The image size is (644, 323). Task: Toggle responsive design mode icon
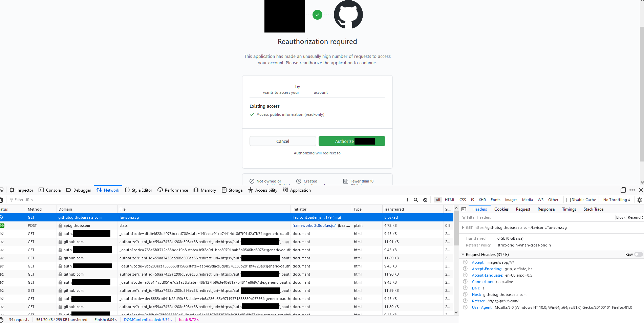click(x=623, y=190)
